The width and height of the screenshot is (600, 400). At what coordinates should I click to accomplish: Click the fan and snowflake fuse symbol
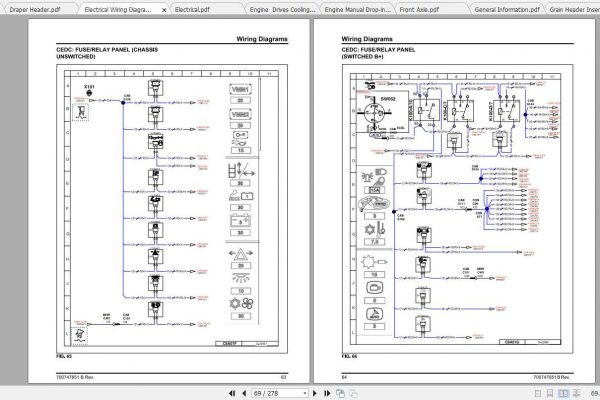coord(241,304)
